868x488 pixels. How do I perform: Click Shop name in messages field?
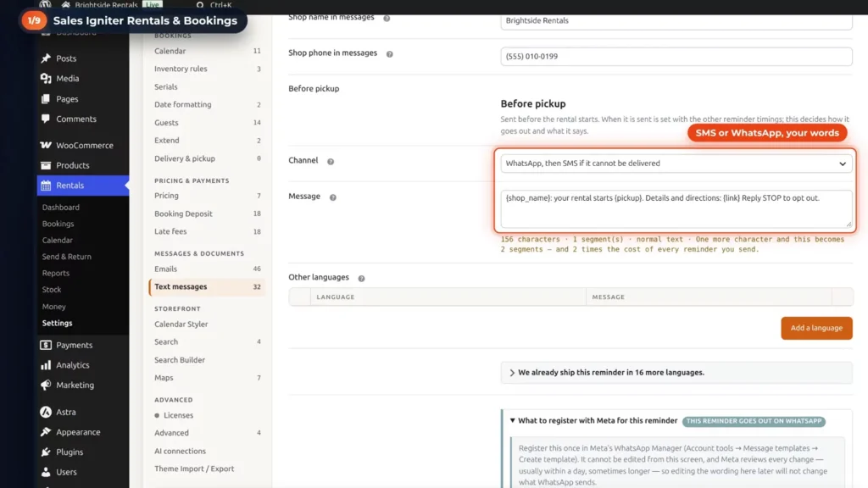point(676,21)
